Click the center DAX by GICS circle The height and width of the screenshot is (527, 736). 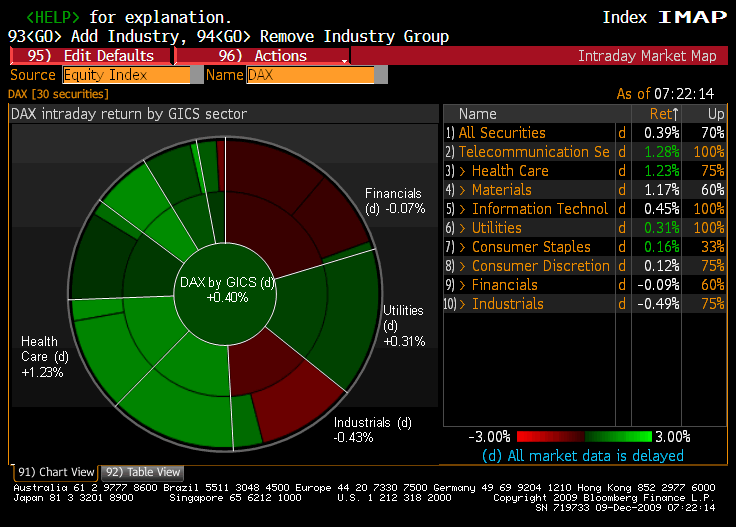227,290
